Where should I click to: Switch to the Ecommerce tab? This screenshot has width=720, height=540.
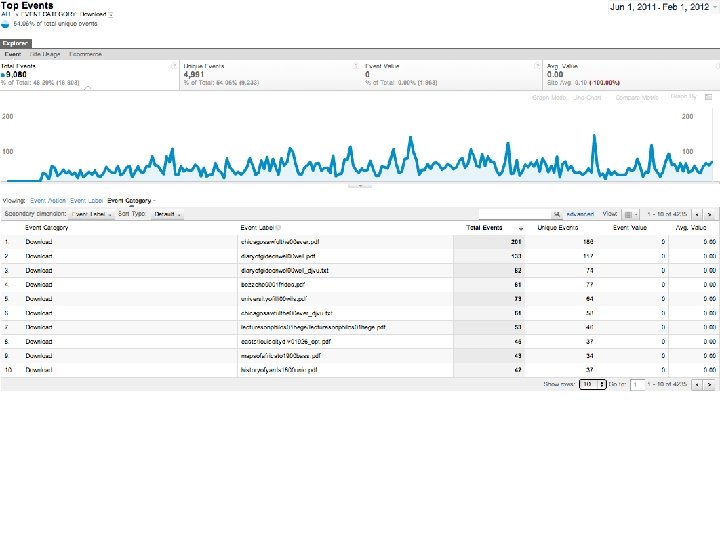[85, 54]
